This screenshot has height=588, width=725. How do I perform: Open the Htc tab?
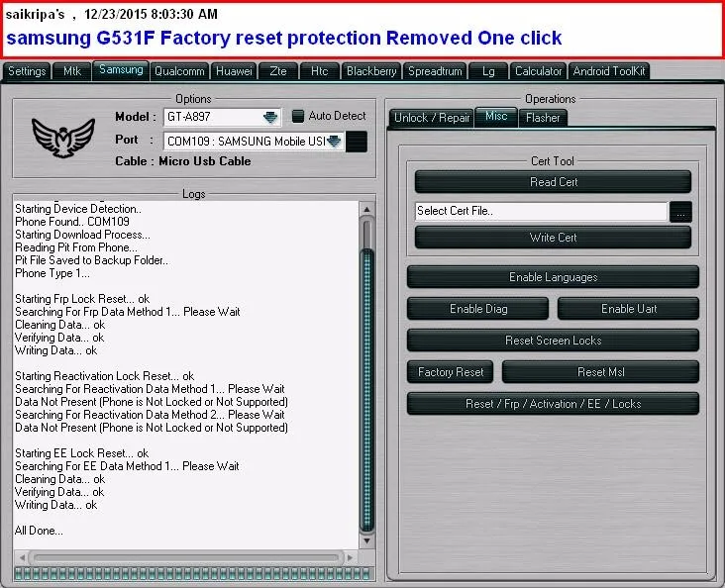319,71
